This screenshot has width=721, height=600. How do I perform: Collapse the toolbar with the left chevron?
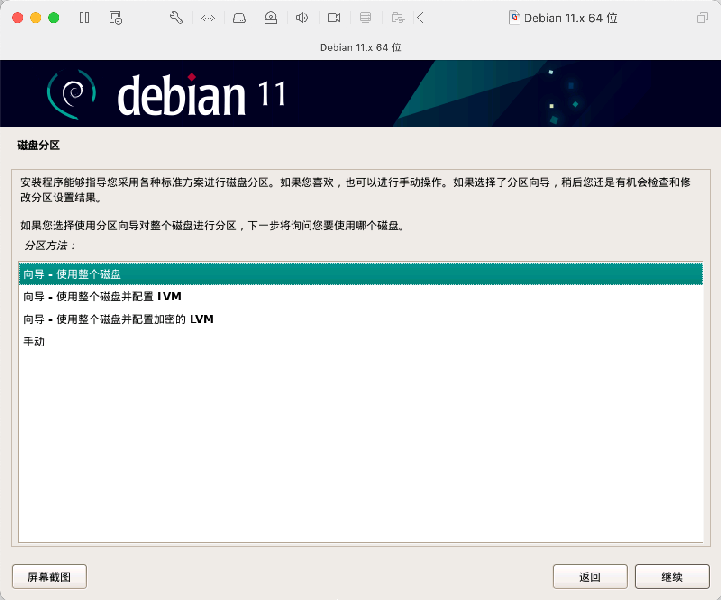coord(420,18)
